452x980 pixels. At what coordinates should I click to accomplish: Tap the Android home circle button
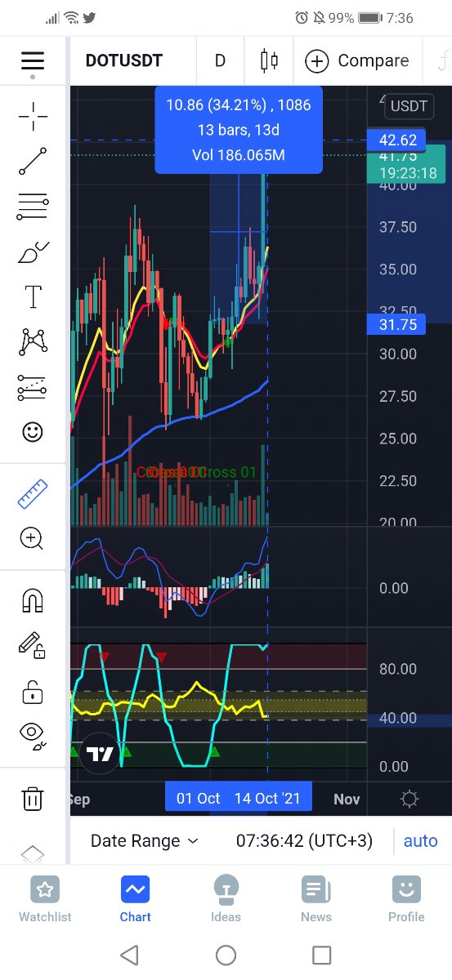pos(226,955)
